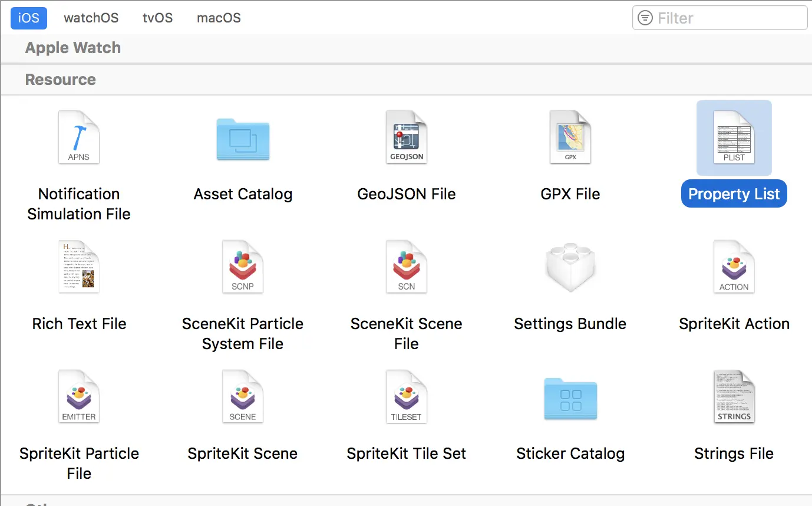This screenshot has height=506, width=812.
Task: Click the SpriteKit Particle File label
Action: coord(79,464)
